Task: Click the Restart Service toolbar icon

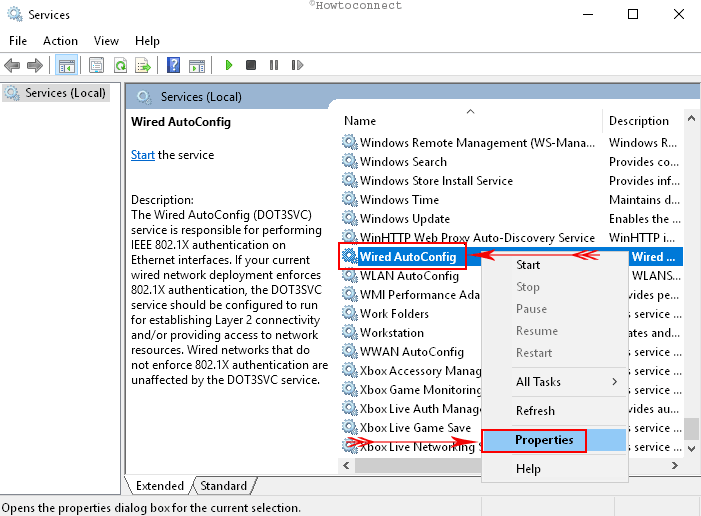Action: coord(297,65)
